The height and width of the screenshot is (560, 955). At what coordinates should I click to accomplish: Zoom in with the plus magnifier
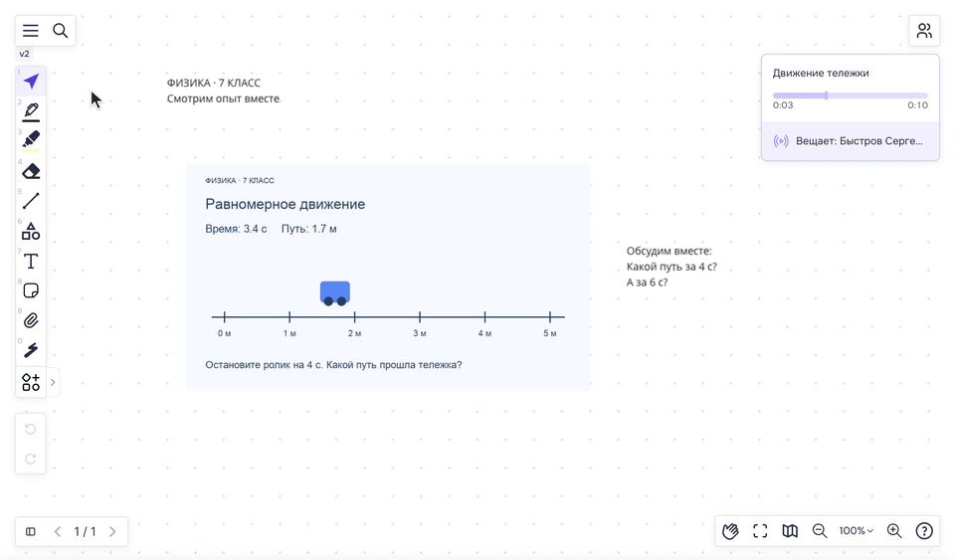coord(894,531)
